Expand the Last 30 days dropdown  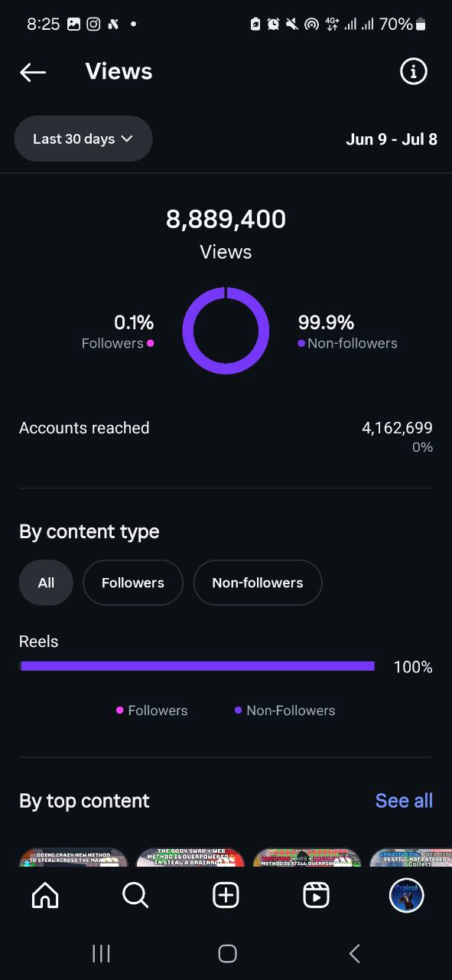pos(83,139)
